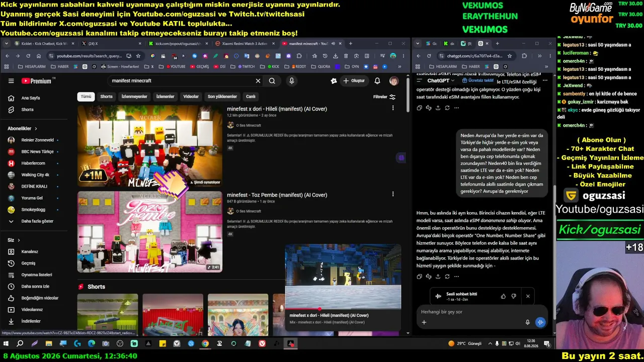Select the İzlenmeyenler filter chip
The image size is (644, 362).
click(134, 97)
